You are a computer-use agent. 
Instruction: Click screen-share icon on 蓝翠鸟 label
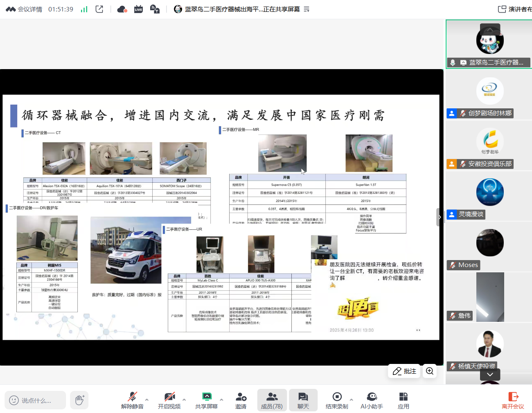click(463, 63)
